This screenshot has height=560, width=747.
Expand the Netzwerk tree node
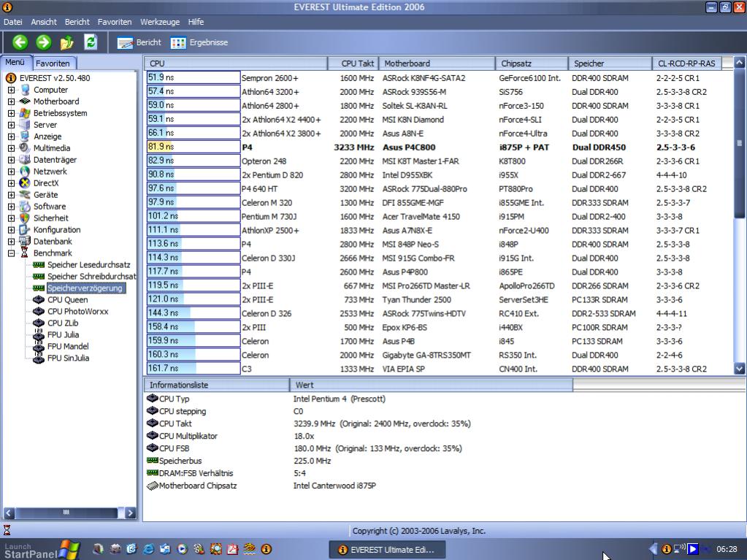12,172
